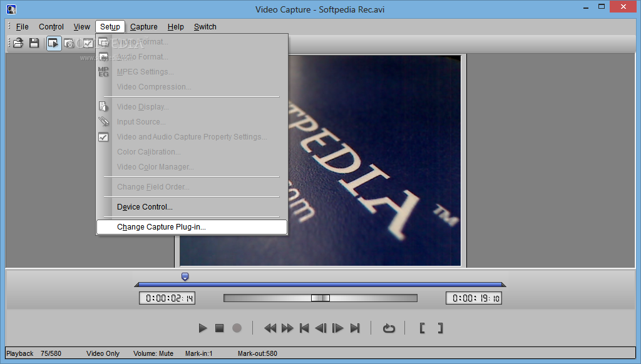This screenshot has width=641, height=364.
Task: Jump to the end of the clip
Action: coord(355,328)
